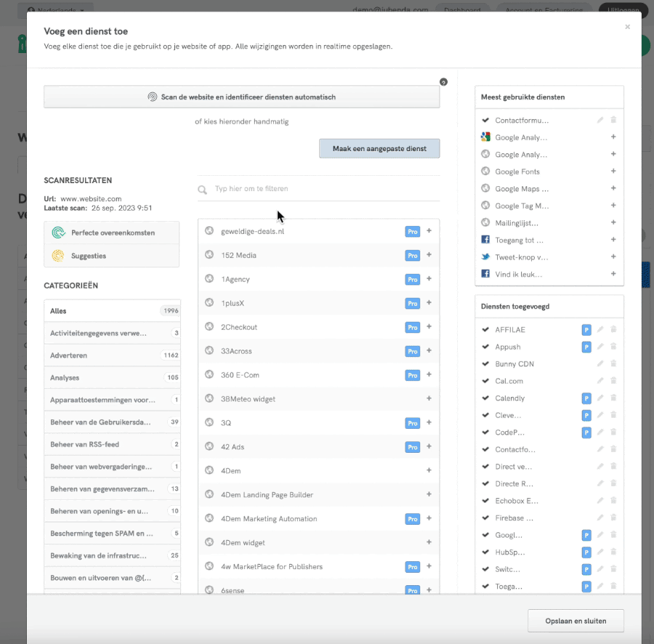
Task: Click the checkmark beside Firebase
Action: 485,518
